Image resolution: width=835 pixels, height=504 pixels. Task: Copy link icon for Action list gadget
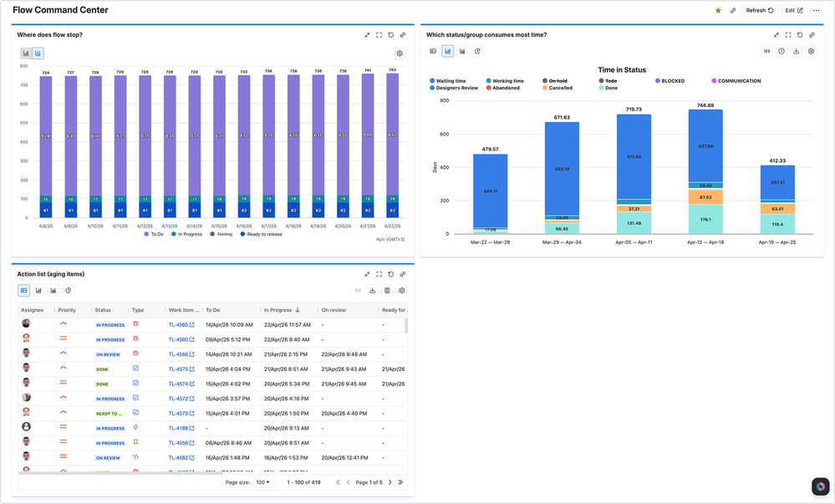(x=403, y=274)
